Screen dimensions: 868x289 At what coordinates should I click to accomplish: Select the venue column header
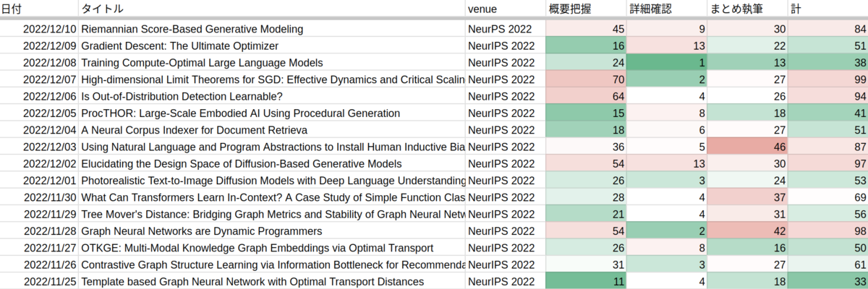pyautogui.click(x=505, y=8)
